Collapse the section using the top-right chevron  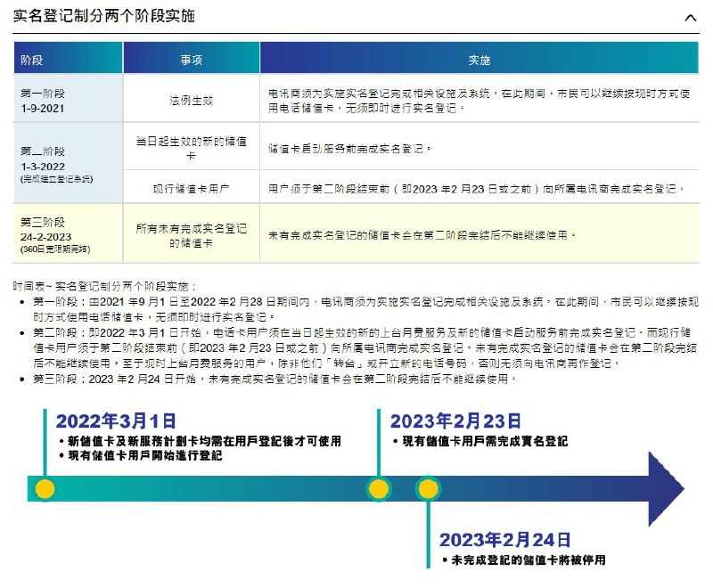point(692,17)
